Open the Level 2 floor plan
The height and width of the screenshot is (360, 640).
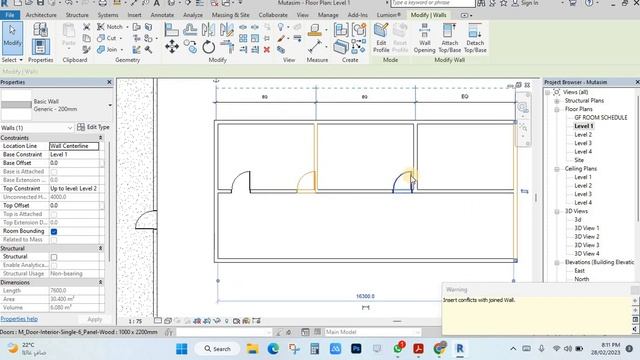point(583,135)
